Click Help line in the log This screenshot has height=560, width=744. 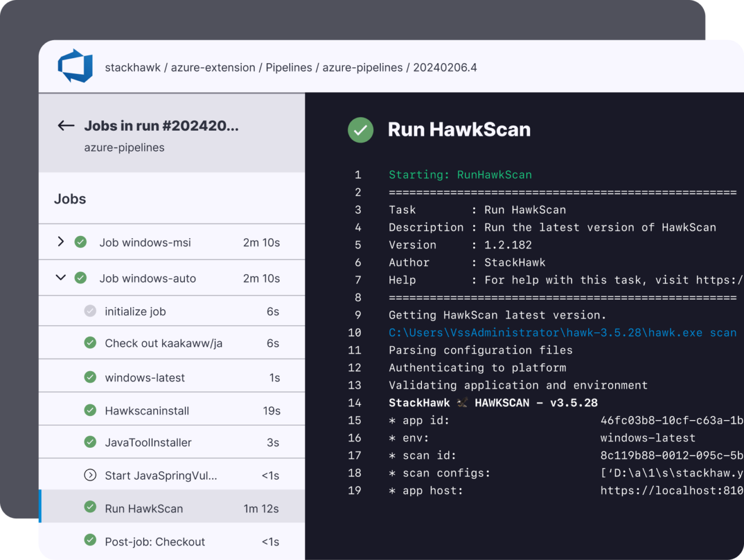[566, 280]
